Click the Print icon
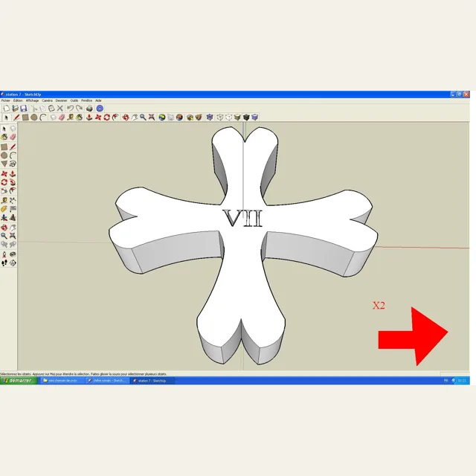Image resolution: width=476 pixels, height=476 pixels. pyautogui.click(x=89, y=109)
